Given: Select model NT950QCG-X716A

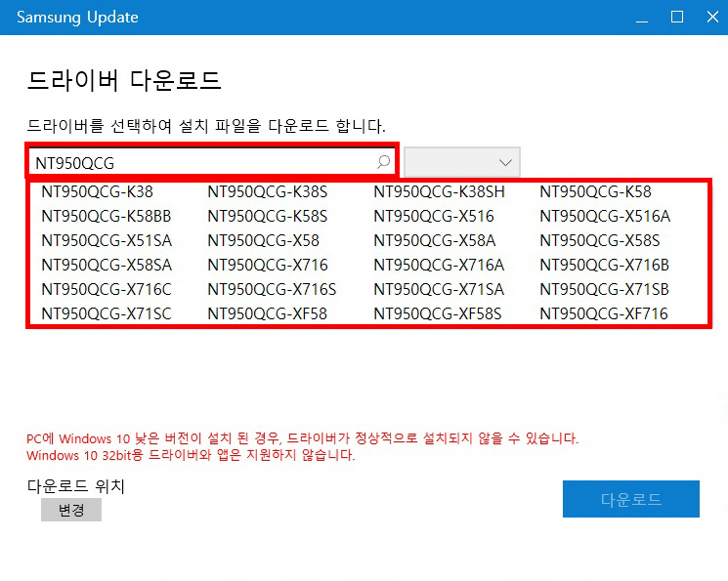Looking at the screenshot, I should [x=439, y=265].
